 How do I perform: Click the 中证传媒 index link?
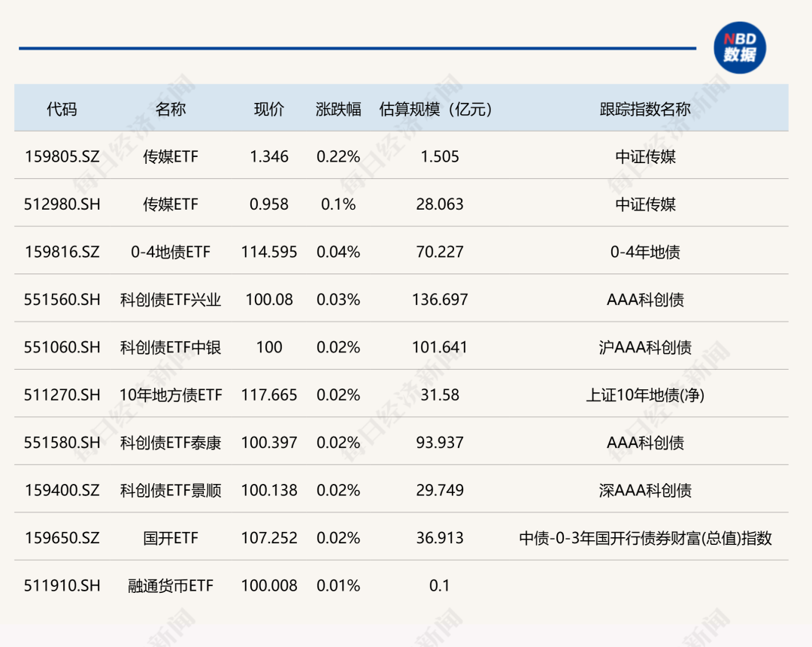pos(645,156)
